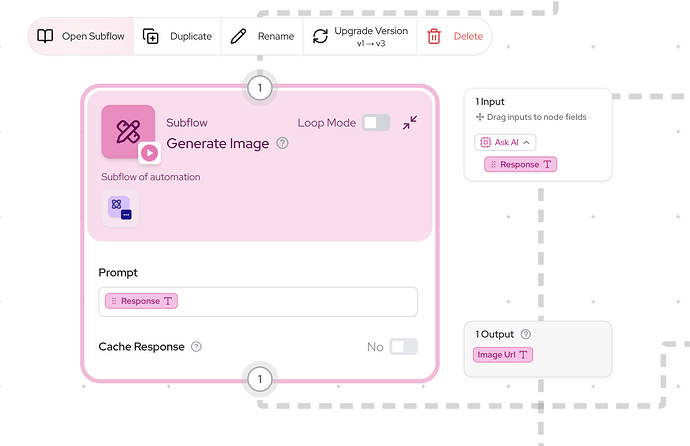
Task: Click the Prompt label
Action: pos(118,273)
